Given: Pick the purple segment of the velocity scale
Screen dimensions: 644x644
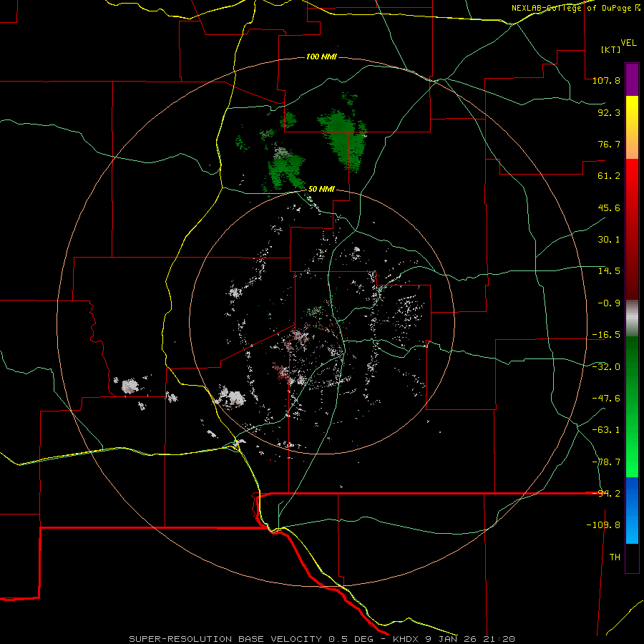Looking at the screenshot, I should (x=632, y=79).
